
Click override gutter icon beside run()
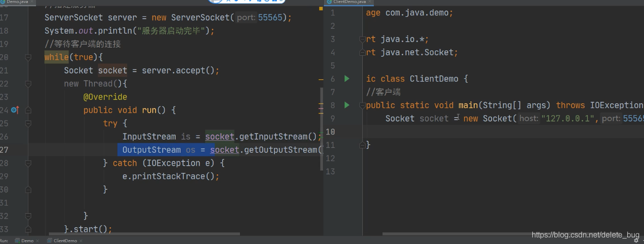tap(14, 110)
